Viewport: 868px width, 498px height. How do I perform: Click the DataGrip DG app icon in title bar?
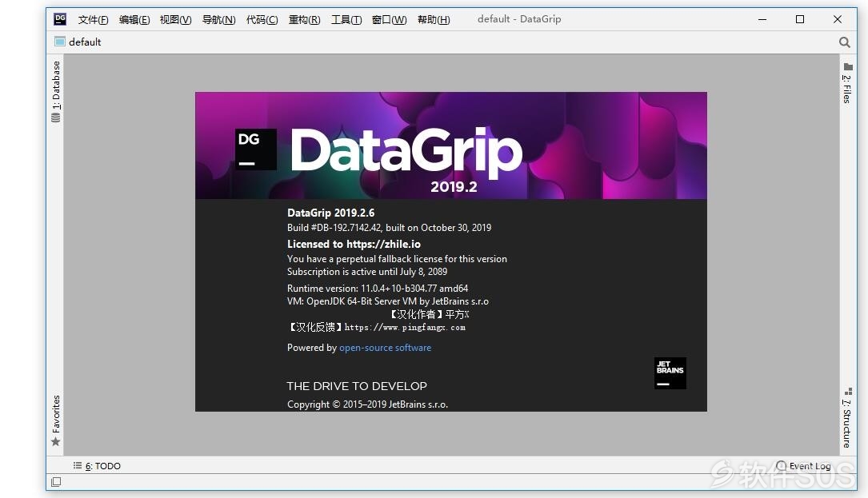click(x=60, y=19)
